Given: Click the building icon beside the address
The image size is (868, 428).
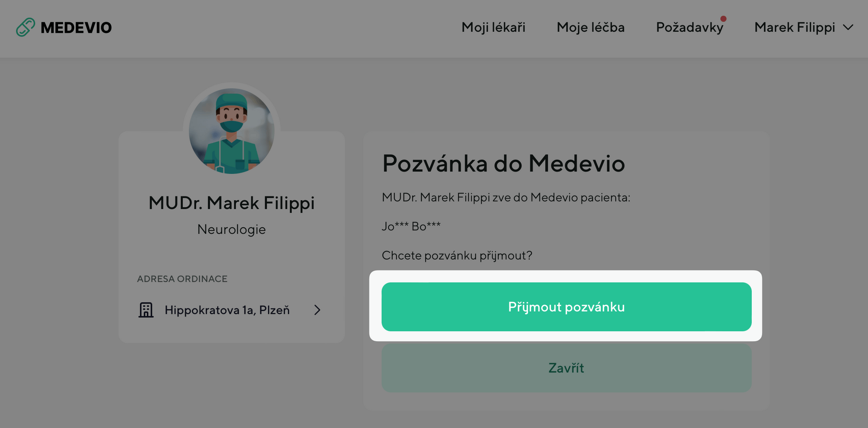Looking at the screenshot, I should coord(146,310).
